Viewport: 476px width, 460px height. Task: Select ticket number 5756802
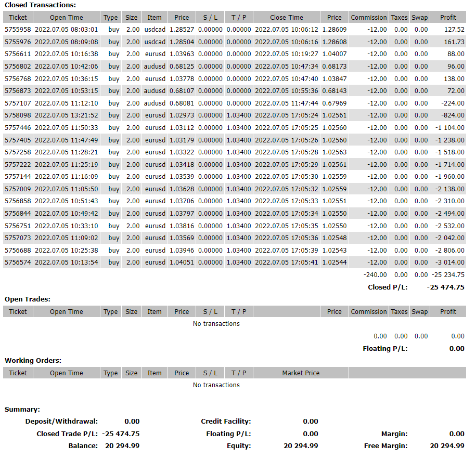(18, 67)
